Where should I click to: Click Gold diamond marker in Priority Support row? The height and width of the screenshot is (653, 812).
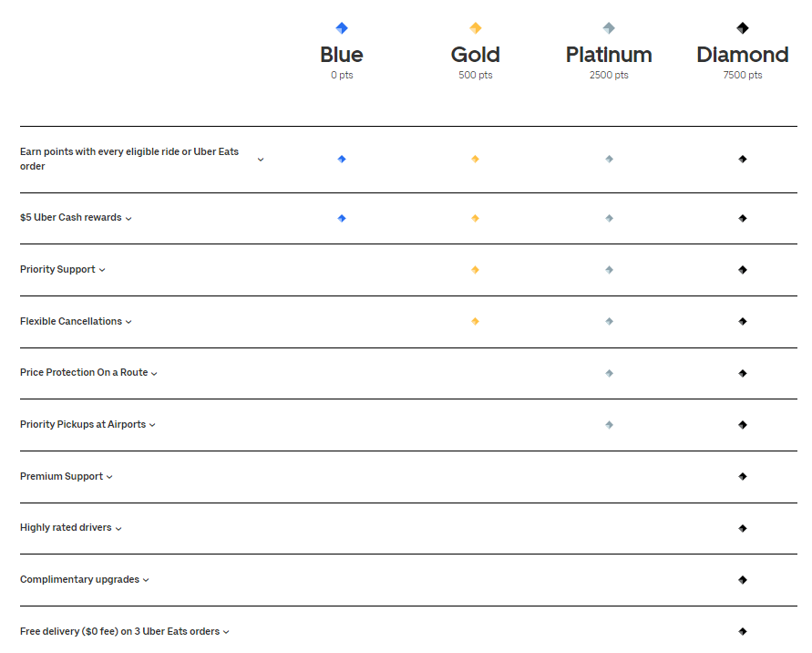coord(475,270)
